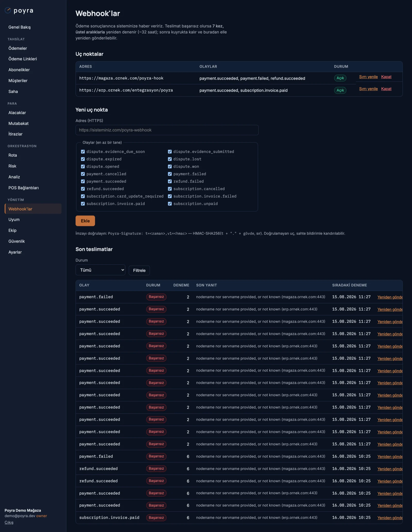412x532 pixels.
Task: Uncheck subscription.invoice.paid checkbox in event list
Action: [83, 204]
